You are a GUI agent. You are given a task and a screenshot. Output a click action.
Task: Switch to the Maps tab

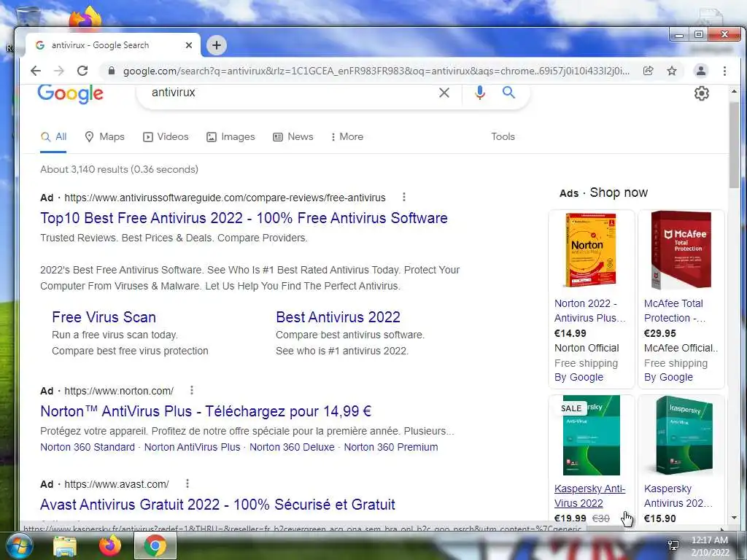(x=104, y=137)
